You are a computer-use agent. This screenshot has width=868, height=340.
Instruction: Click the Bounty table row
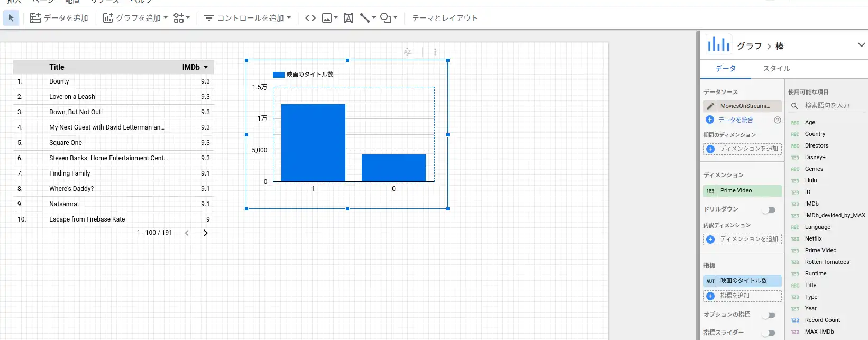click(x=114, y=81)
